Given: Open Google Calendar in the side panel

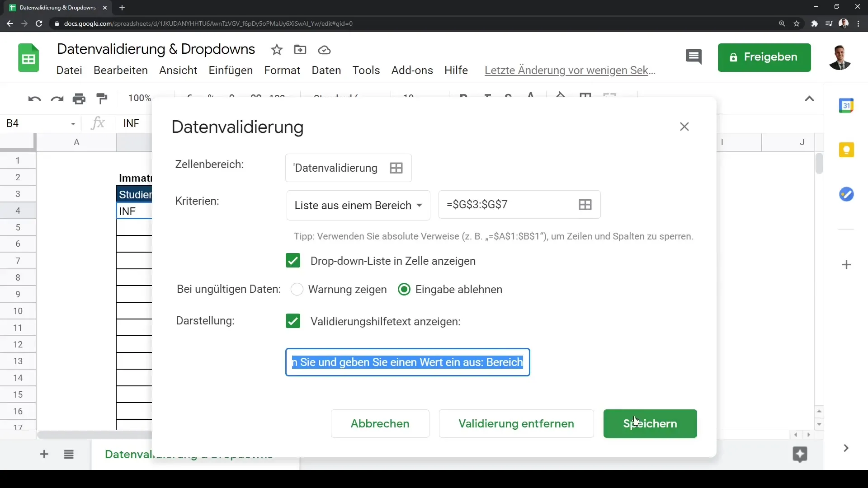Looking at the screenshot, I should click(x=846, y=106).
